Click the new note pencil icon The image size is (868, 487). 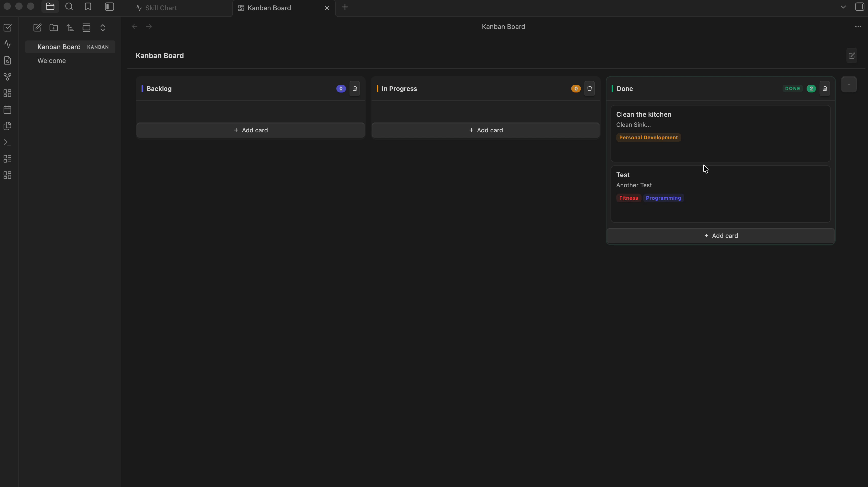click(x=37, y=28)
